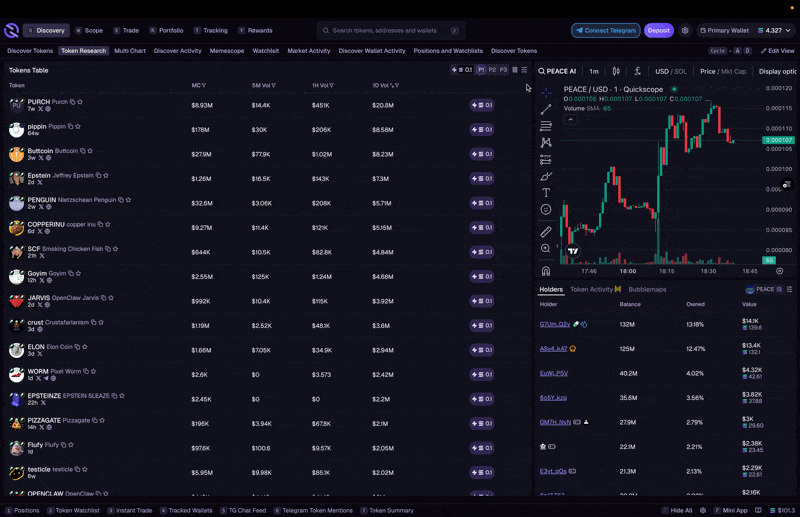Screen dimensions: 800x517
Task: Open the Scope main tab
Action: pos(89,31)
